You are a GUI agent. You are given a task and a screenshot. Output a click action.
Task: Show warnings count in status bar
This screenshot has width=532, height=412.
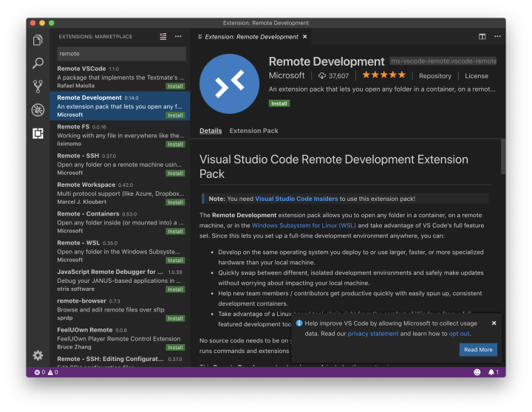(x=53, y=372)
